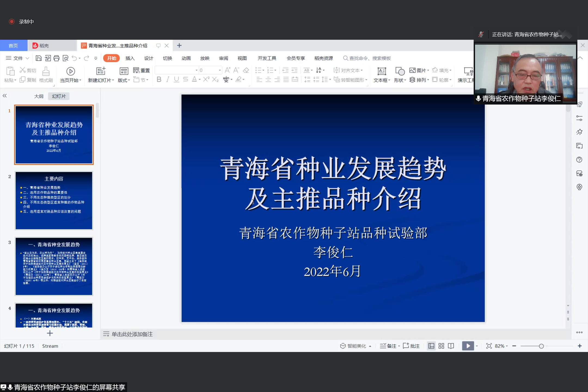Fit slide to window icon
The image size is (588, 392).
(489, 346)
